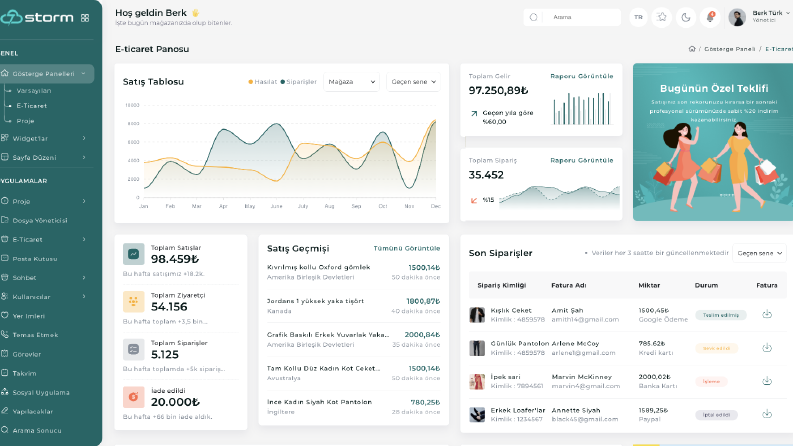793x446 pixels.
Task: Toggle Siparişler legend in sales chart
Action: [x=298, y=82]
